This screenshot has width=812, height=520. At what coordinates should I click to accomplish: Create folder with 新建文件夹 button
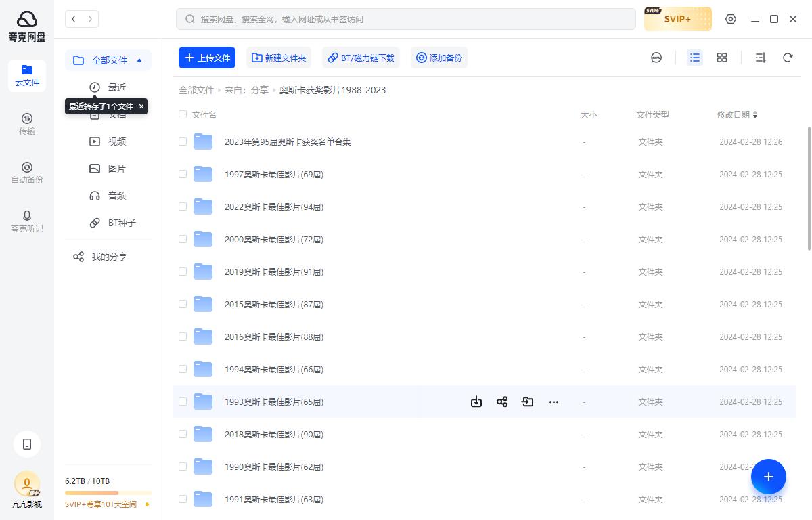pos(279,58)
